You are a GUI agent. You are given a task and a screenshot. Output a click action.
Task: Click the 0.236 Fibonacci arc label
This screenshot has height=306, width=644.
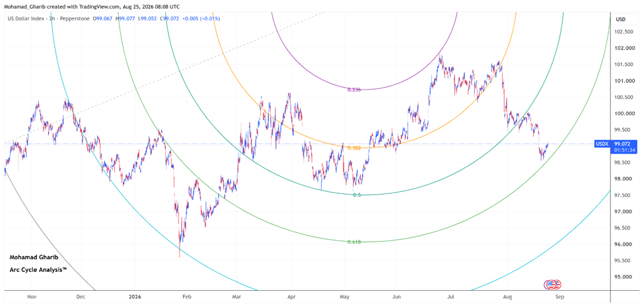(353, 90)
